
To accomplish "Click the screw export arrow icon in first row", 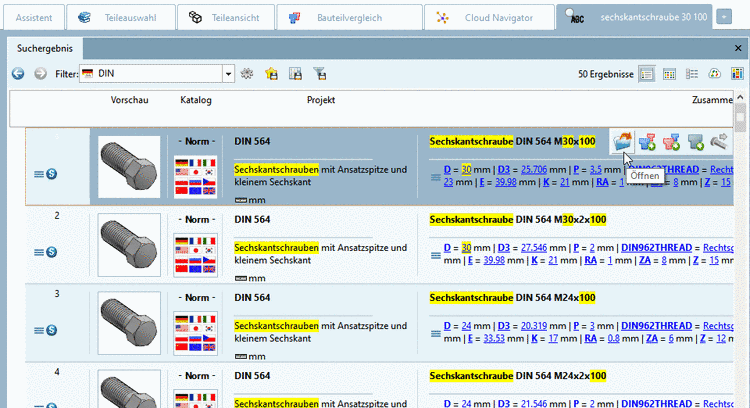I will coord(719,142).
